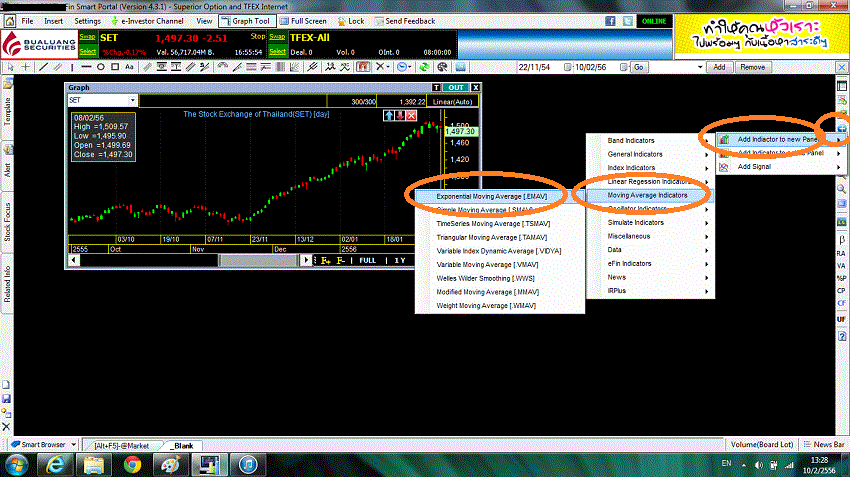Open the date picker for 10/02/56
Image resolution: width=850 pixels, height=477 pixels.
coord(623,67)
